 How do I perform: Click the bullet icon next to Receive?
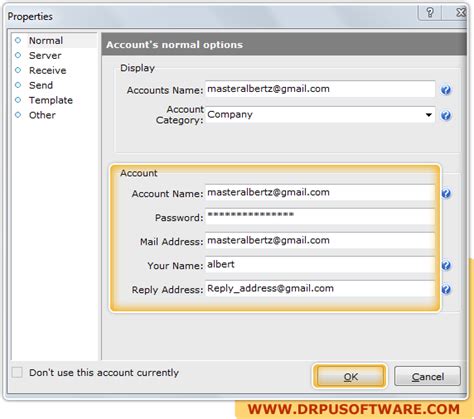click(18, 70)
